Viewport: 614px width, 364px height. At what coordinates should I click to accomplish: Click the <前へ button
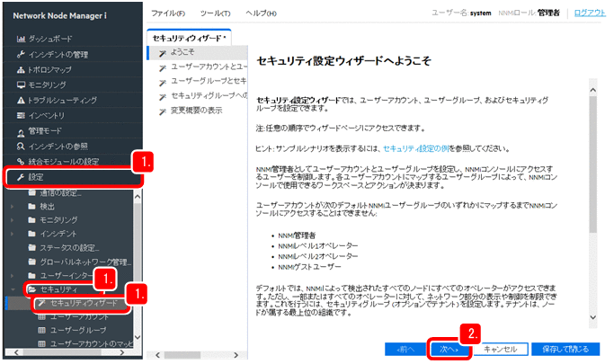(x=405, y=349)
